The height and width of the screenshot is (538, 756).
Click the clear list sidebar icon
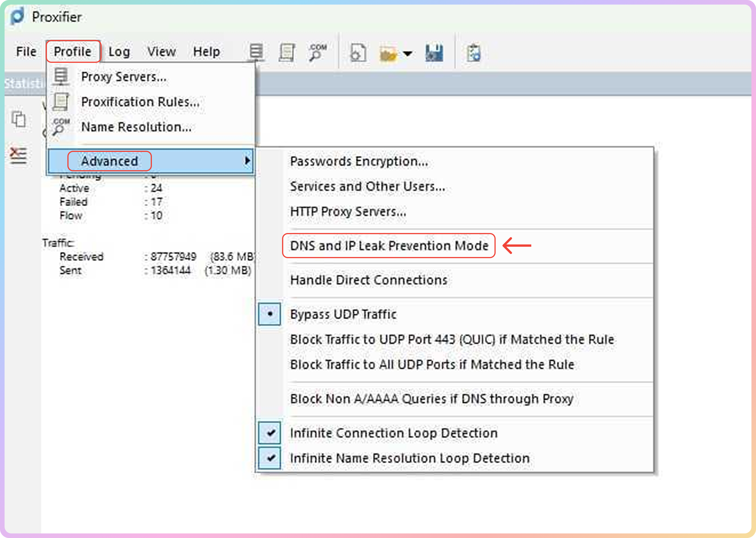(x=18, y=155)
